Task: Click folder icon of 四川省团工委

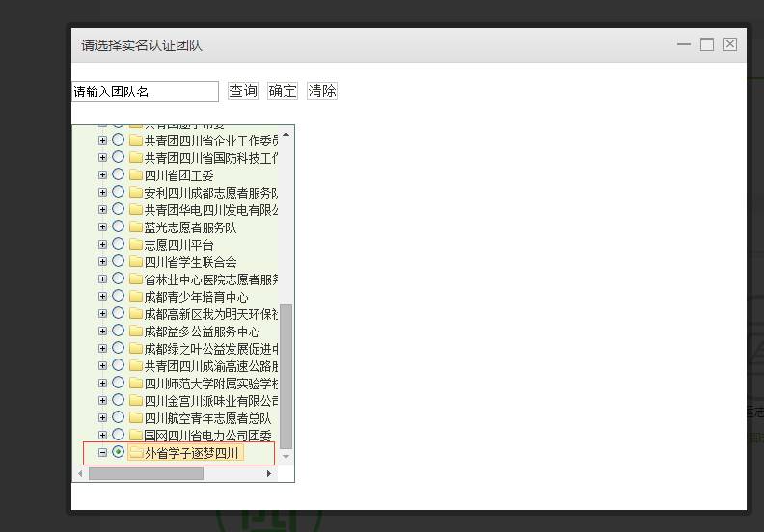Action: 135,175
